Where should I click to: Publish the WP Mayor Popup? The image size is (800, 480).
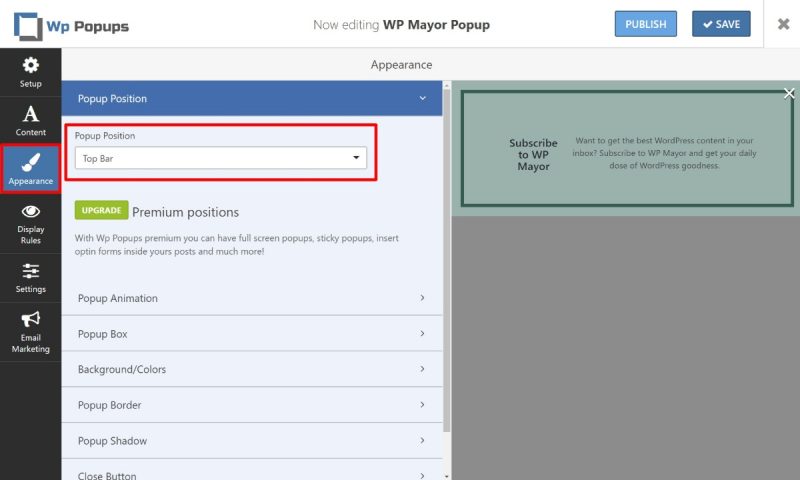(x=645, y=24)
